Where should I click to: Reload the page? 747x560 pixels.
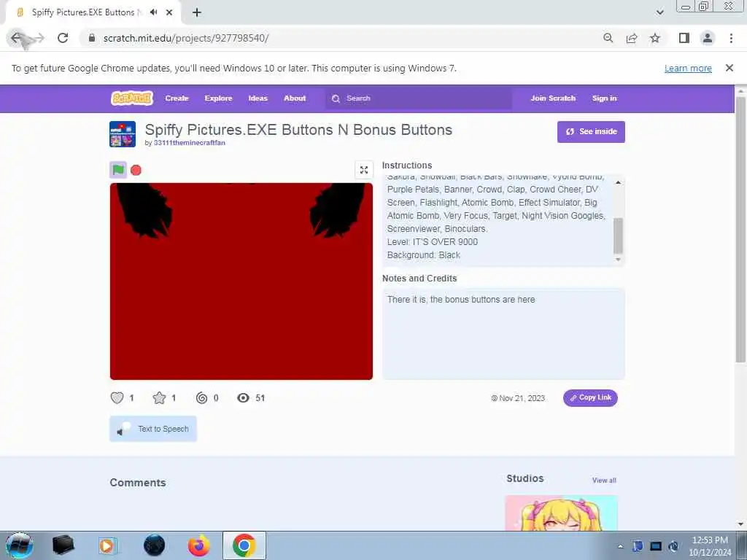coord(63,38)
